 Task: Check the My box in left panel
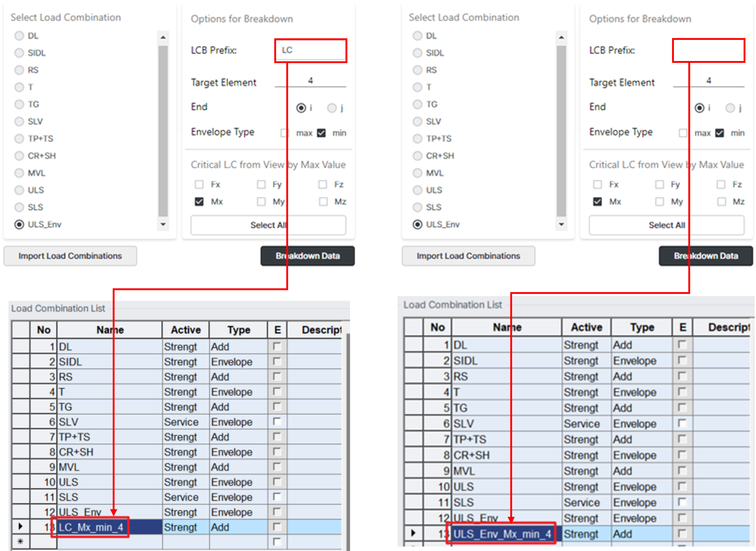point(261,202)
